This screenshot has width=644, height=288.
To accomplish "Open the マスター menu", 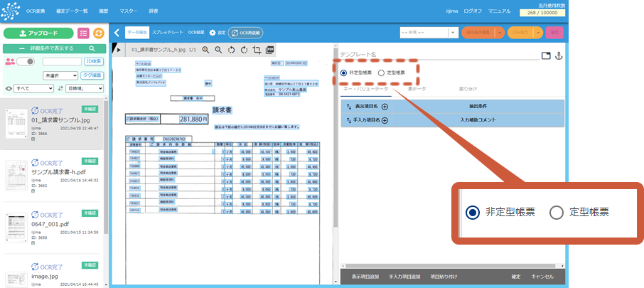I will click(x=129, y=11).
